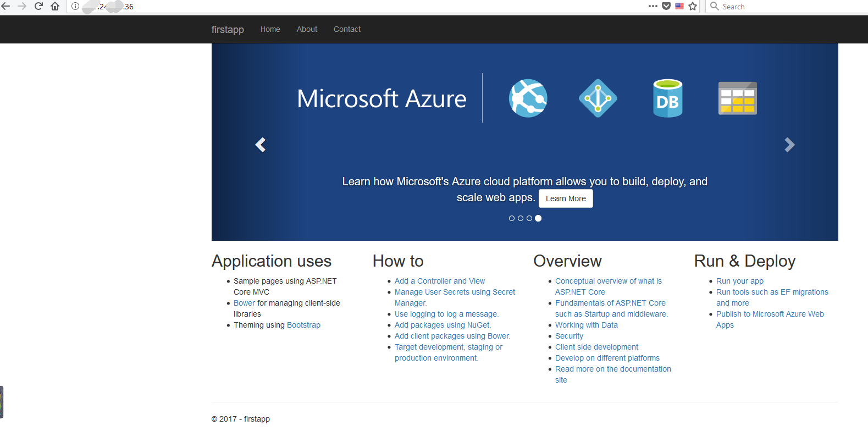
Task: Reload the page with the refresh icon
Action: tap(38, 6)
